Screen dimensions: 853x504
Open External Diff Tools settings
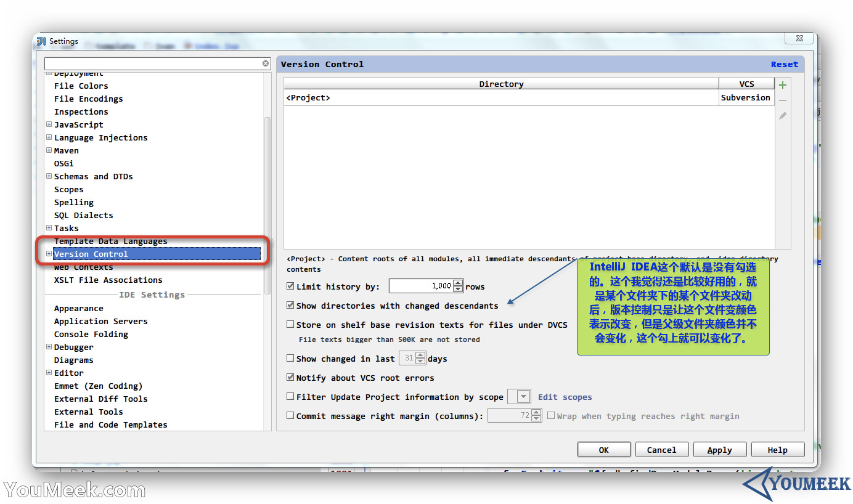point(100,399)
